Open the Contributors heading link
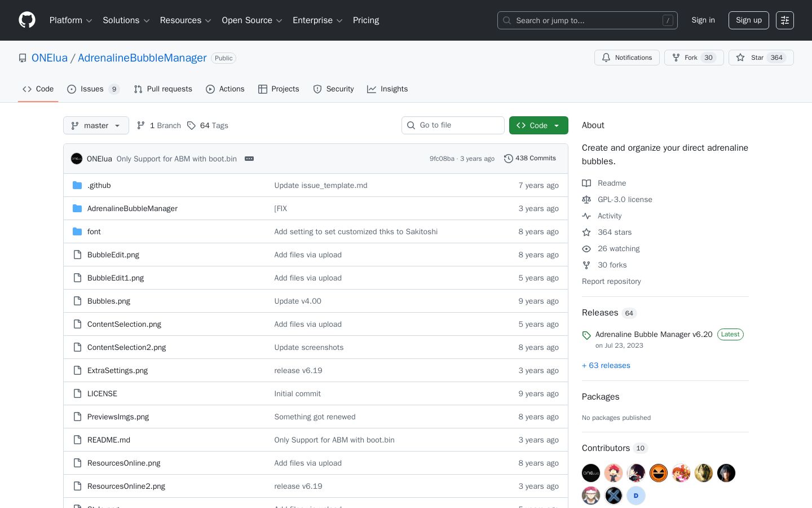Screen dimensions: 812x508 pyautogui.click(x=615, y=448)
